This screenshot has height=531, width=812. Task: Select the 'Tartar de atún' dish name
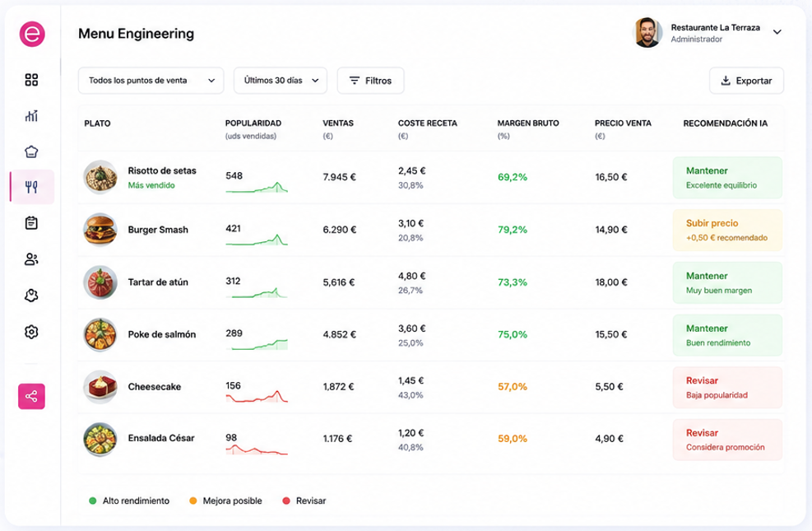coord(158,282)
